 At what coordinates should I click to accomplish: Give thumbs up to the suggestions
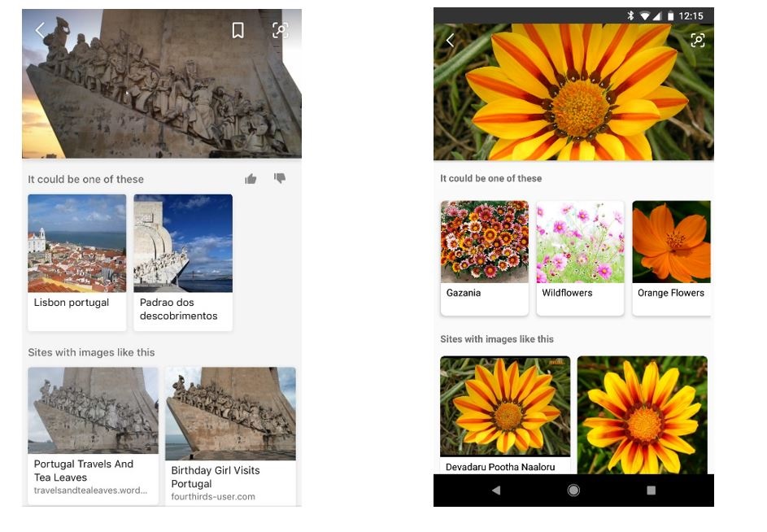coord(251,179)
